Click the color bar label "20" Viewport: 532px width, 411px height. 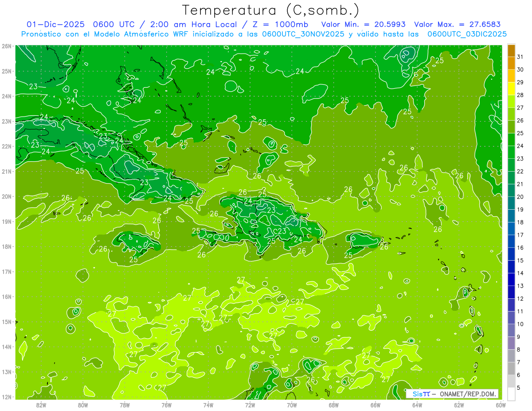[520, 197]
